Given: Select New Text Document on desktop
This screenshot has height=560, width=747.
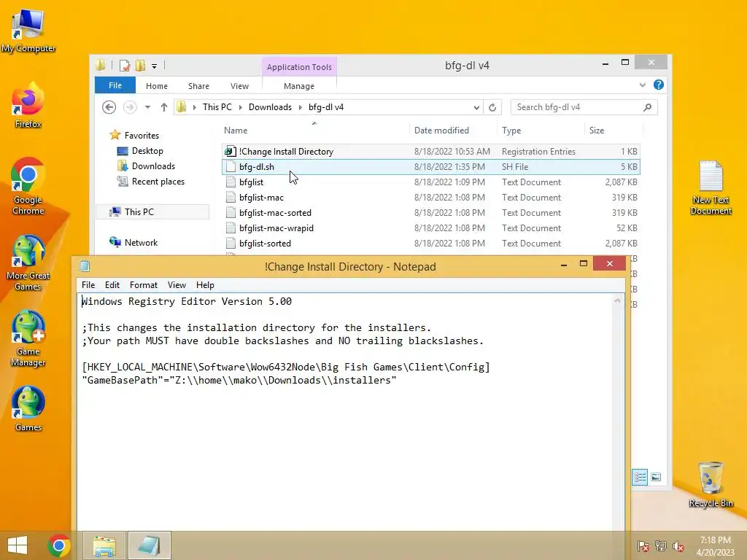Looking at the screenshot, I should [x=711, y=187].
